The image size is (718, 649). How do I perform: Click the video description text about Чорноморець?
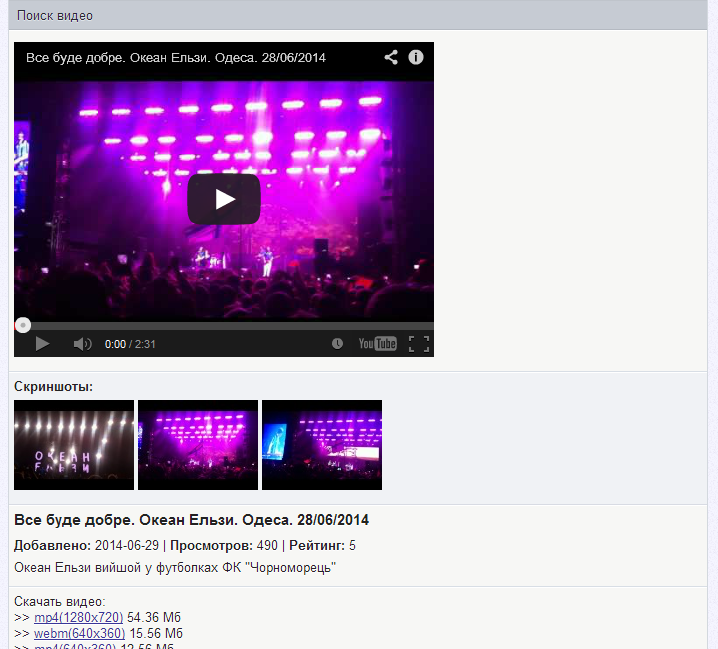(175, 568)
